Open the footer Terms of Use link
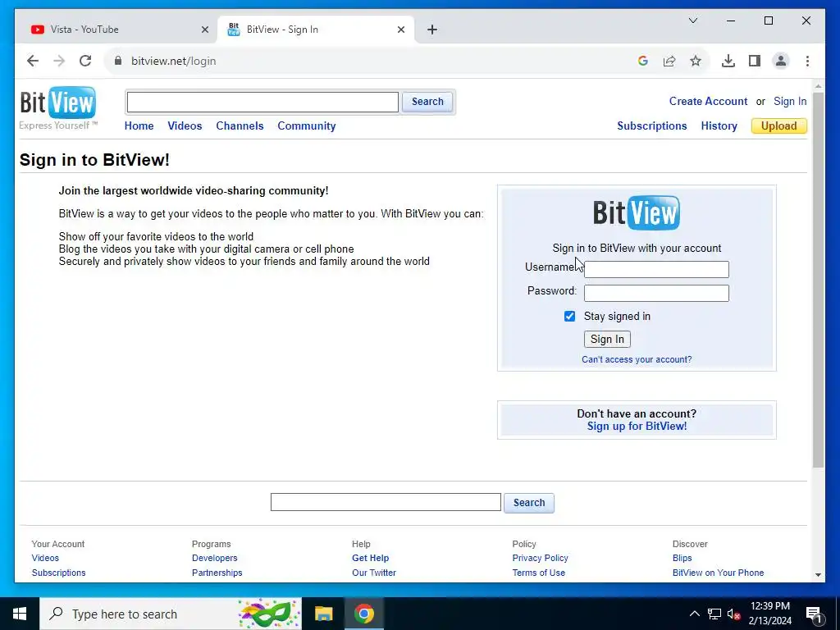 tap(538, 573)
